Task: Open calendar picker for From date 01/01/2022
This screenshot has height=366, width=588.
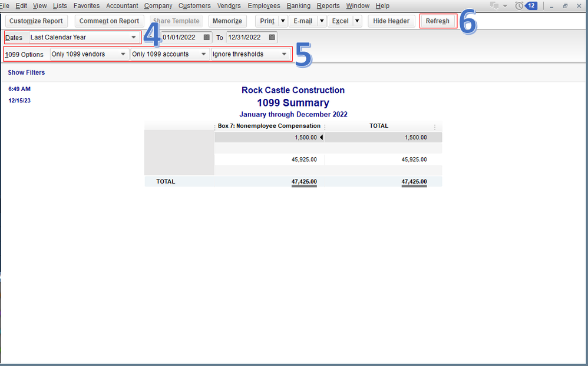Action: pos(206,37)
